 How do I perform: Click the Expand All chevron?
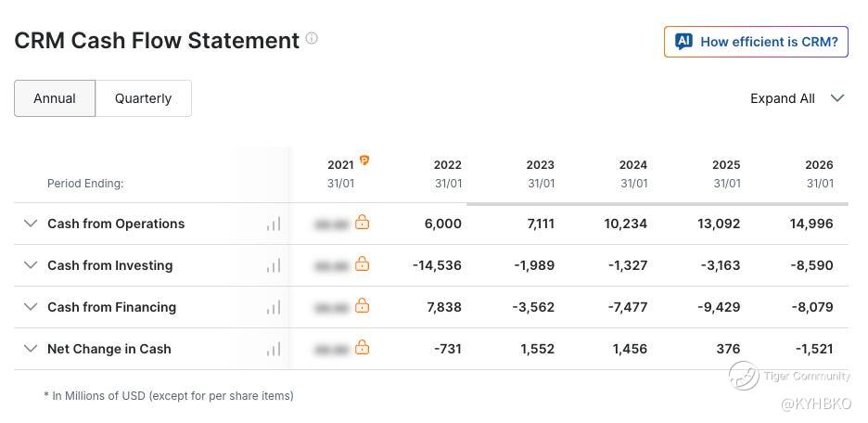(x=837, y=98)
